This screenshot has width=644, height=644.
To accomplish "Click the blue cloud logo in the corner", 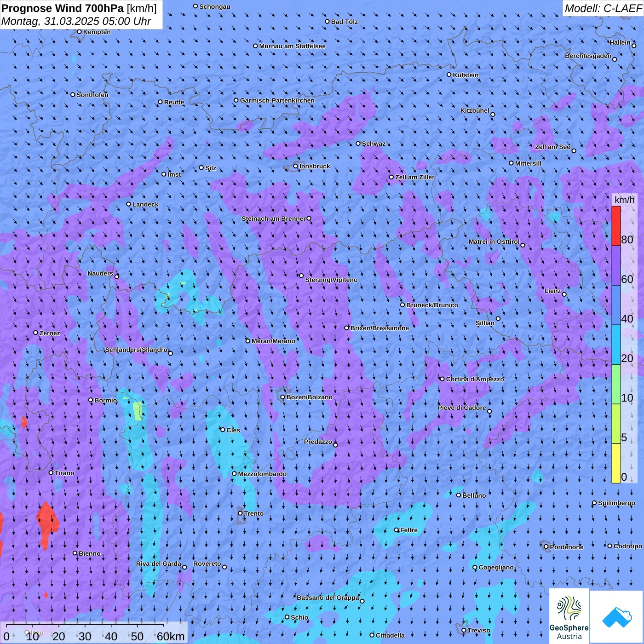I will click(x=617, y=617).
